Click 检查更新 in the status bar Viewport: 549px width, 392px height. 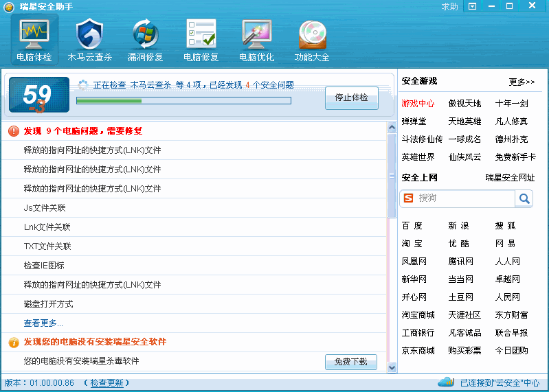[x=107, y=383]
